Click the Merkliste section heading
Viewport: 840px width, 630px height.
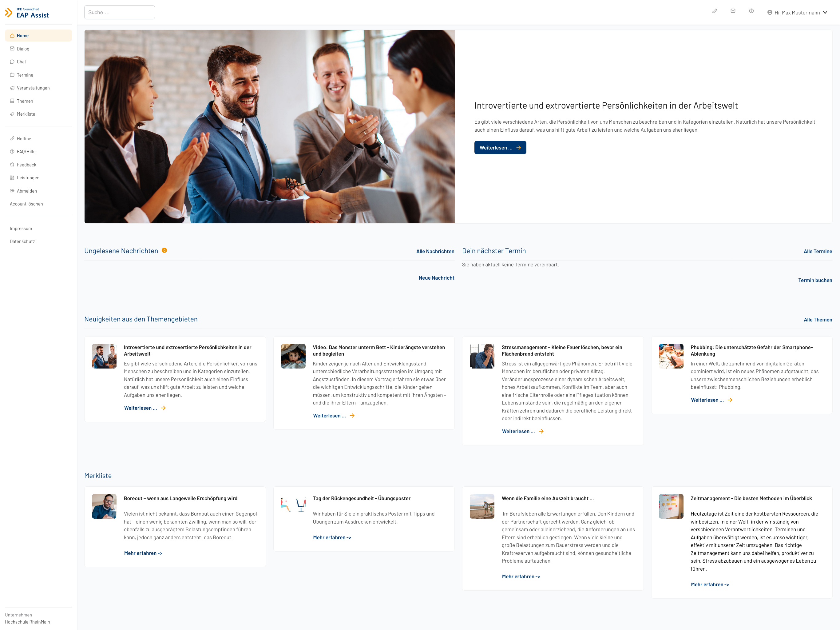tap(98, 476)
